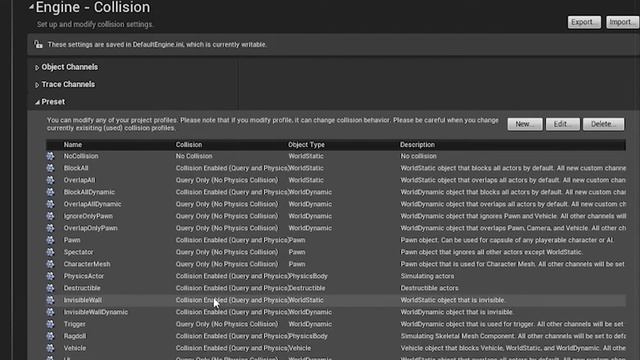Create a New collision preset

(x=524, y=124)
